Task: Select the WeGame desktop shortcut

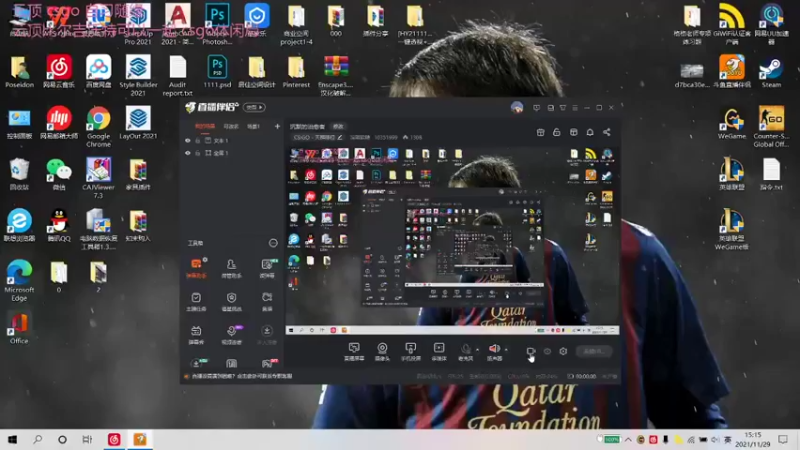Action: (732, 124)
